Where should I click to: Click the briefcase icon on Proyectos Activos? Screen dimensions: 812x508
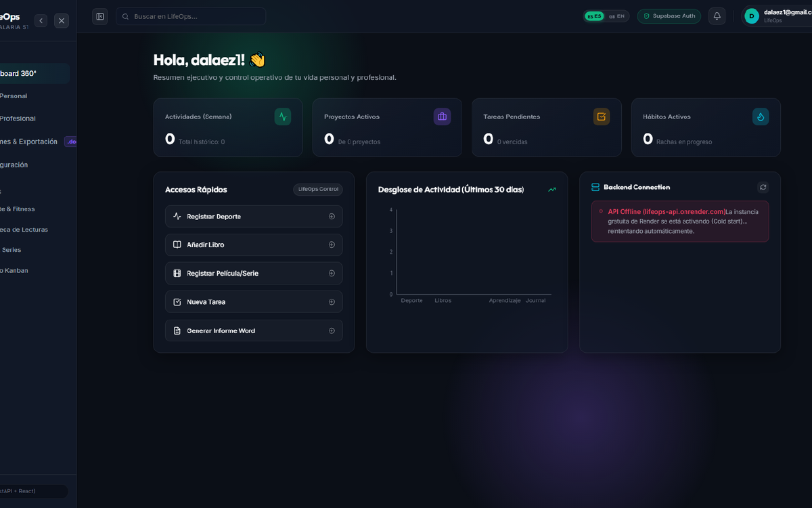pos(442,117)
